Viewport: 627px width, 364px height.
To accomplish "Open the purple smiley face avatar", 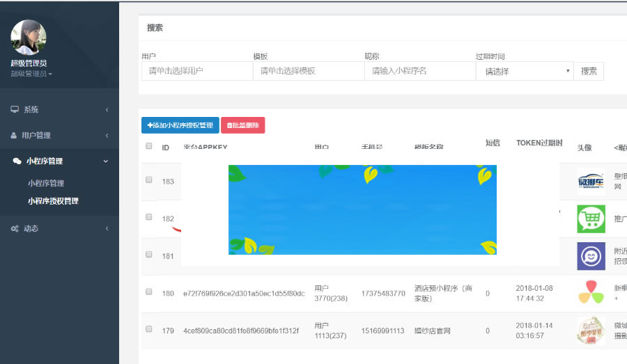I will tap(591, 255).
